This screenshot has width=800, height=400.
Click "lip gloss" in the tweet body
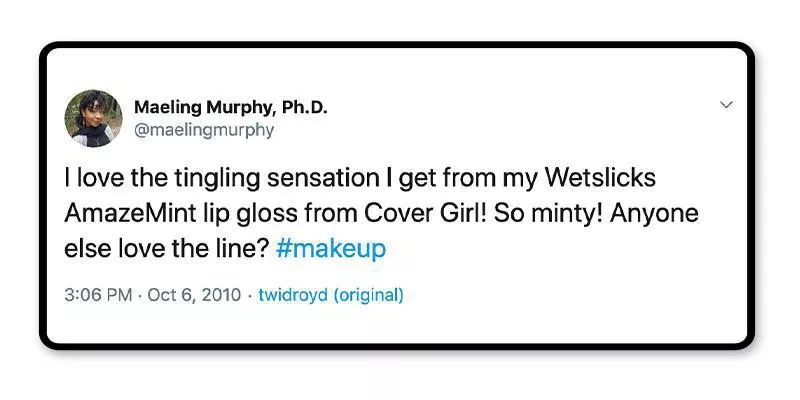coord(229,214)
